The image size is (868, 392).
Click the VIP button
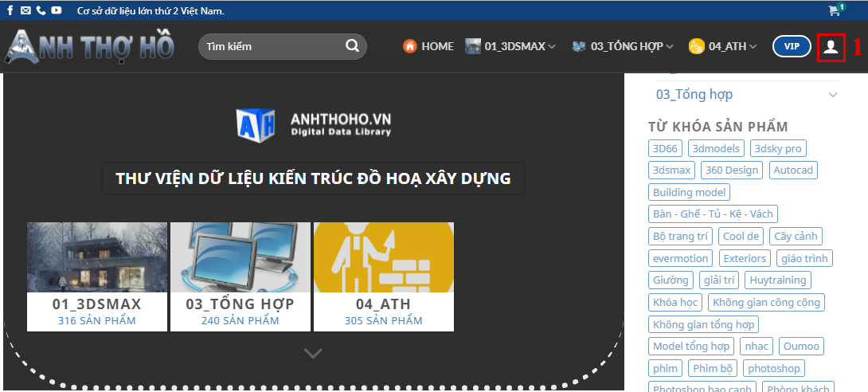[792, 46]
